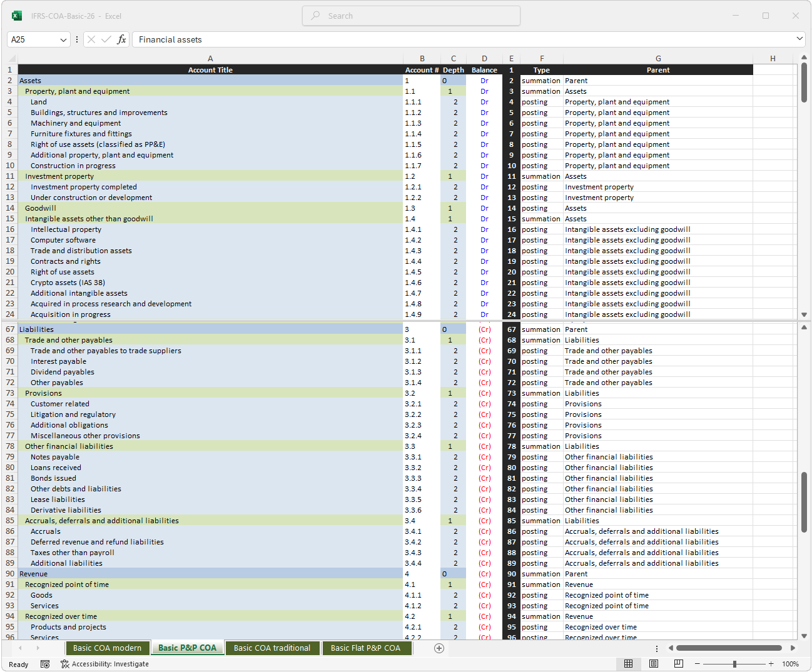This screenshot has height=672, width=812.
Task: Select the Construction in progress cell
Action: point(210,166)
